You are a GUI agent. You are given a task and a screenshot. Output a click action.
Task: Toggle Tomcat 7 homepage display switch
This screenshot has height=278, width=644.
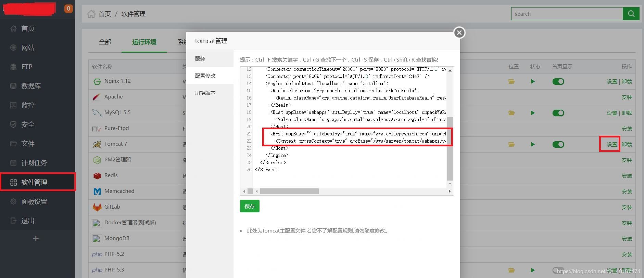click(558, 144)
